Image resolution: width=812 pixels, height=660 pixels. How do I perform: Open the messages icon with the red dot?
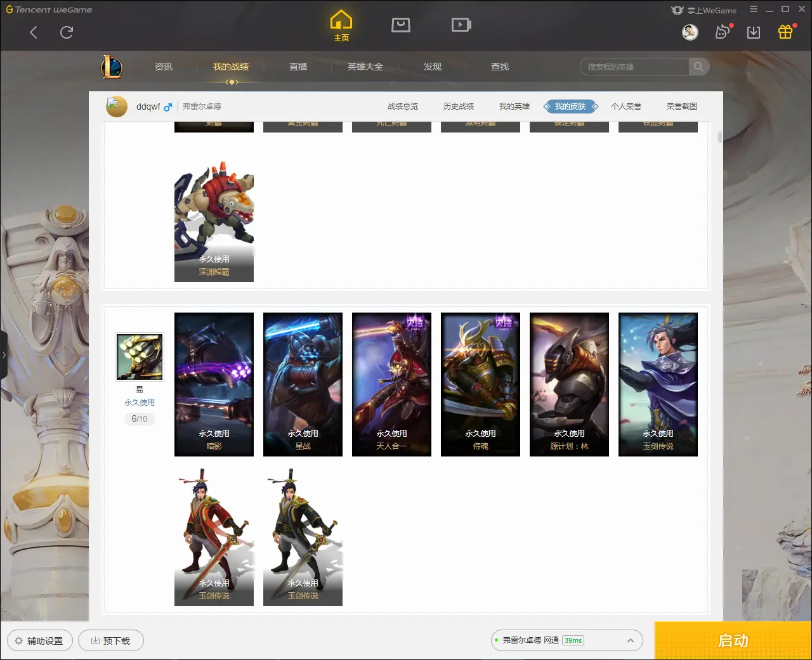point(723,32)
